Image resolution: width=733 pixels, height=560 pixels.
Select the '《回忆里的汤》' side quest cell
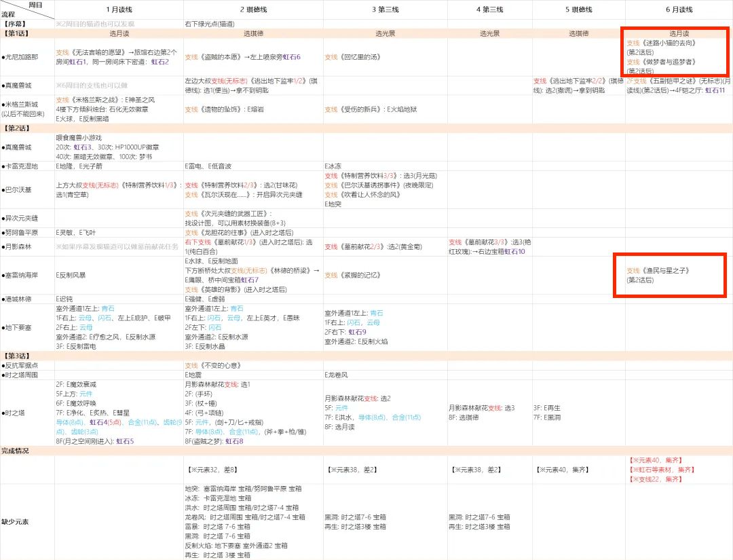(353, 57)
